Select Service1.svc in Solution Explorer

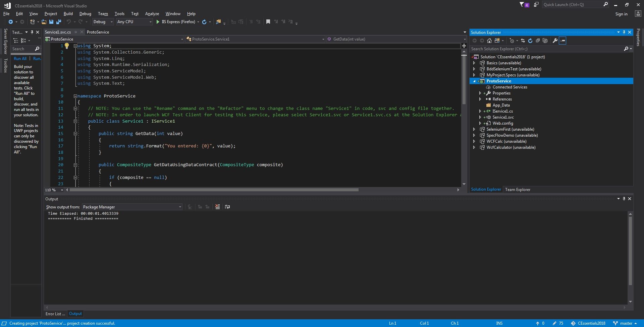tap(503, 117)
